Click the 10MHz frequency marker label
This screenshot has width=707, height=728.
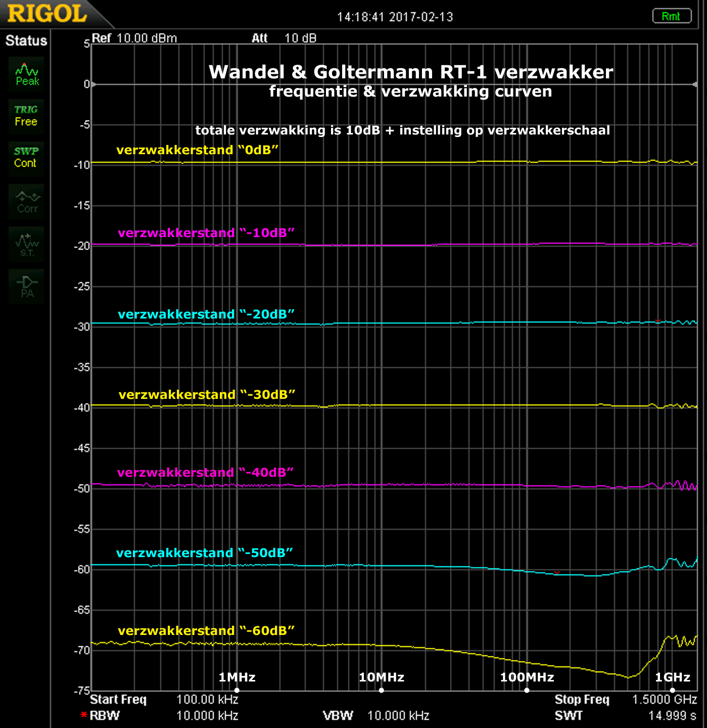(x=382, y=677)
